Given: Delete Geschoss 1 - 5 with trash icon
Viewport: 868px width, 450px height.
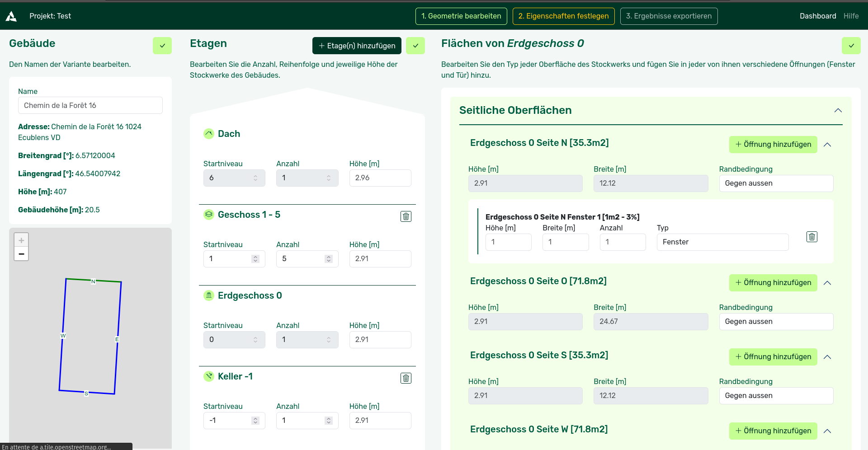Looking at the screenshot, I should pos(406,216).
